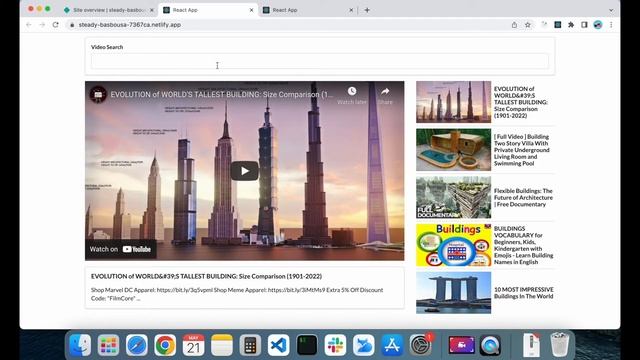Screen dimensions: 640x360
Task: Open Calendar from the Dock
Action: coord(193,345)
